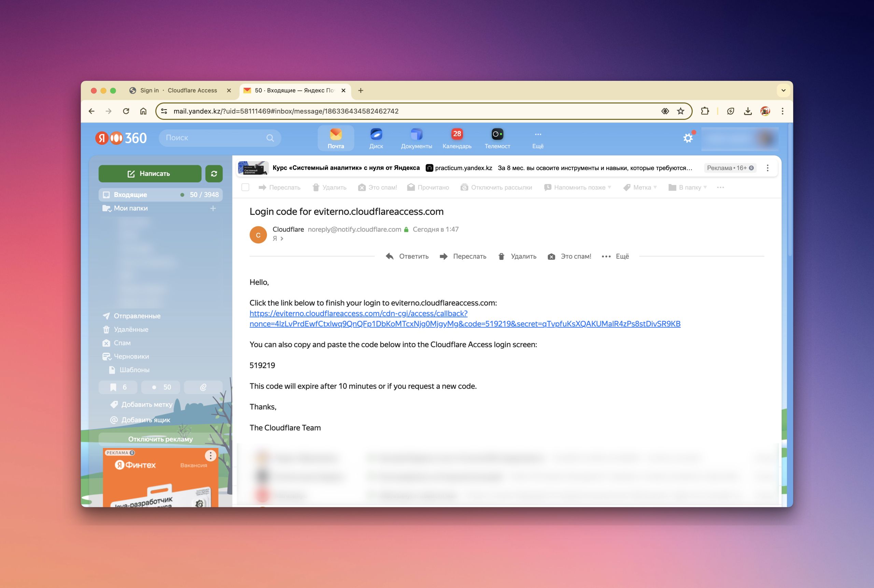Viewport: 874px width, 588px height.
Task: Go back in browser history
Action: click(91, 111)
